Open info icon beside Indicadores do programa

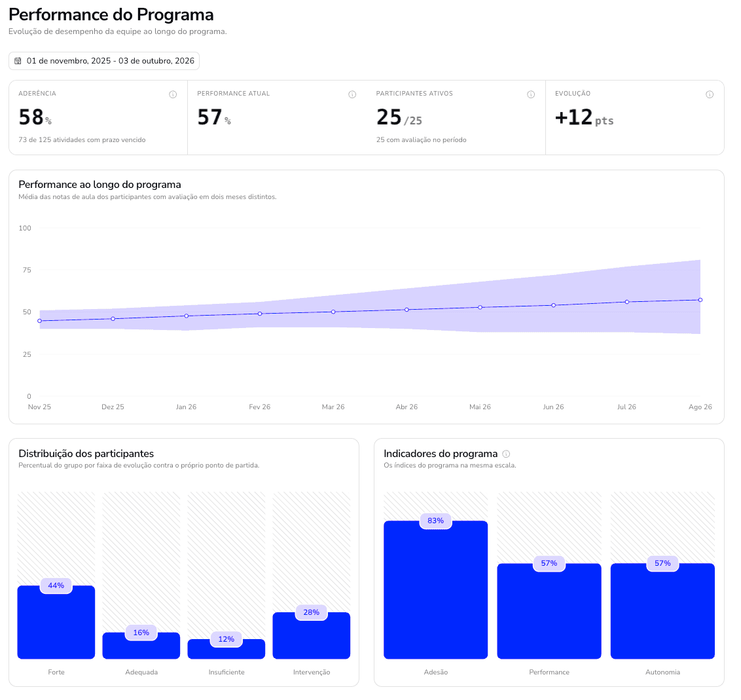(506, 454)
